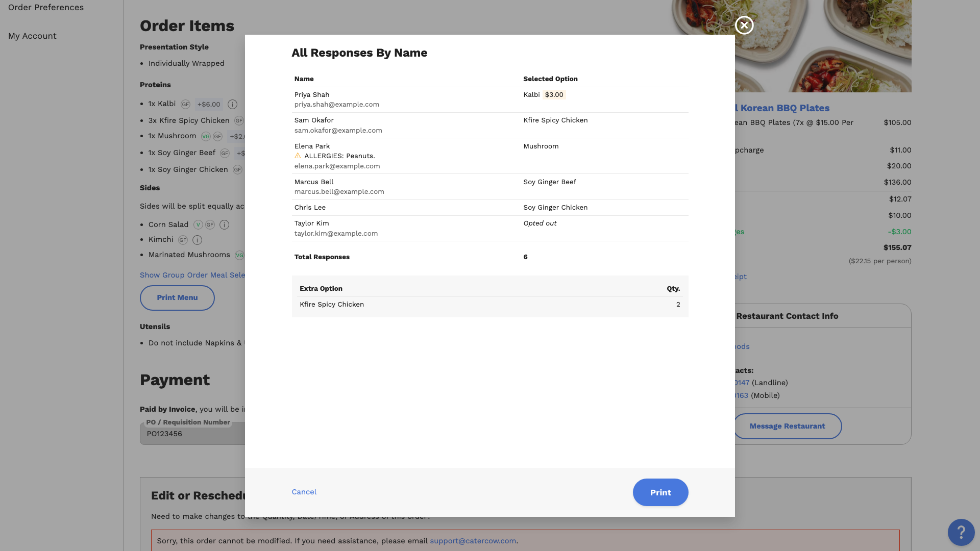
Task: Open the help question mark bubble
Action: click(x=961, y=532)
